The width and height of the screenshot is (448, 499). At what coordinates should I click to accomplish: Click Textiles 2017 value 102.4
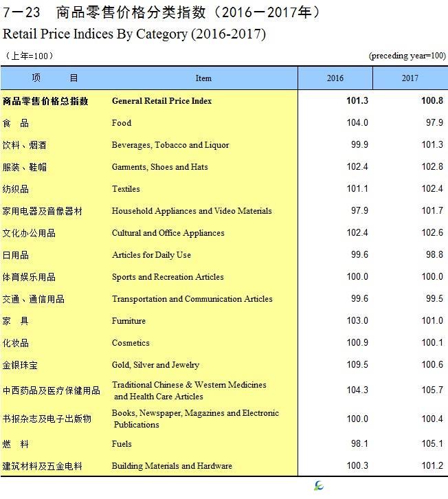tap(432, 188)
